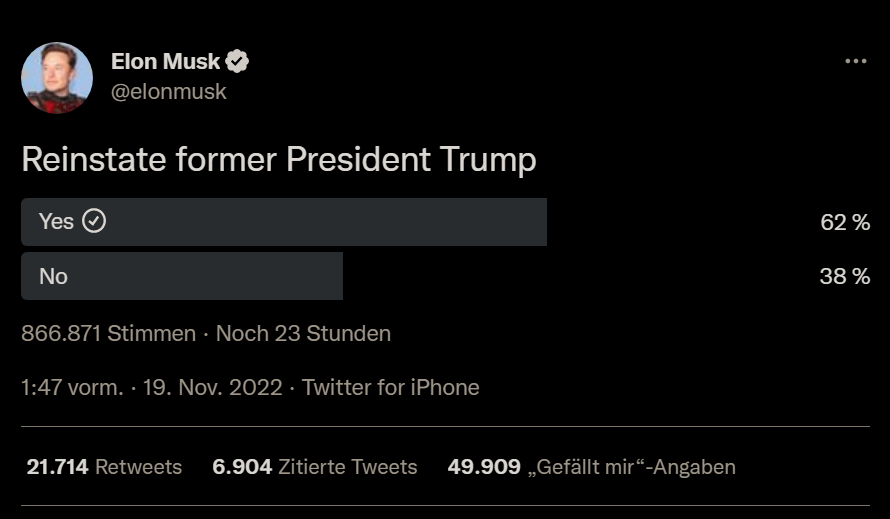
Task: Click the "38 %" percentage label
Action: [845, 276]
